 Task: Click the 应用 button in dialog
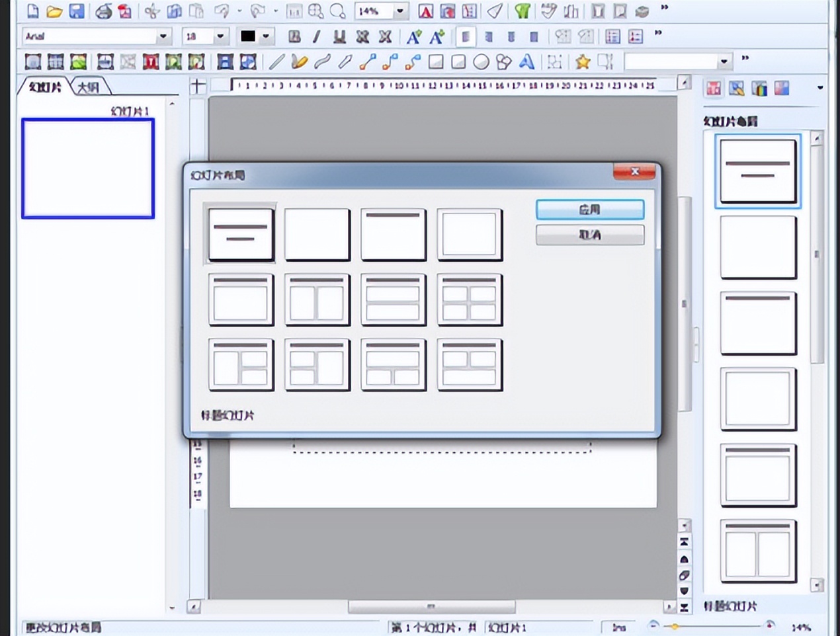click(x=589, y=210)
